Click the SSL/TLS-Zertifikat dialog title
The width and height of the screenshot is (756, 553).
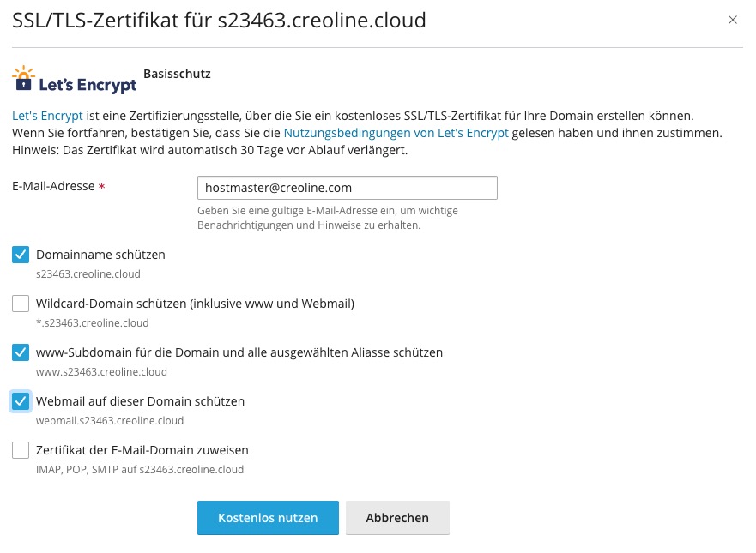click(x=219, y=21)
